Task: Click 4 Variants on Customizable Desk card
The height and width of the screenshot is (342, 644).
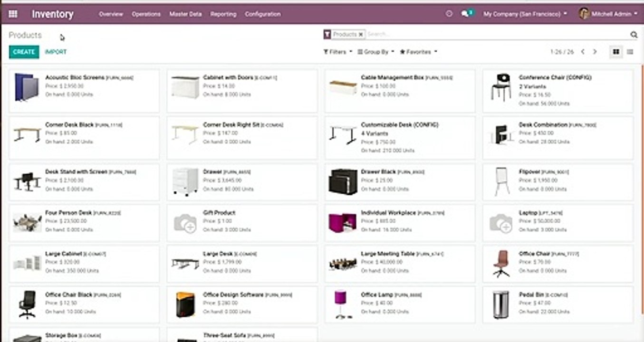Action: coord(375,133)
